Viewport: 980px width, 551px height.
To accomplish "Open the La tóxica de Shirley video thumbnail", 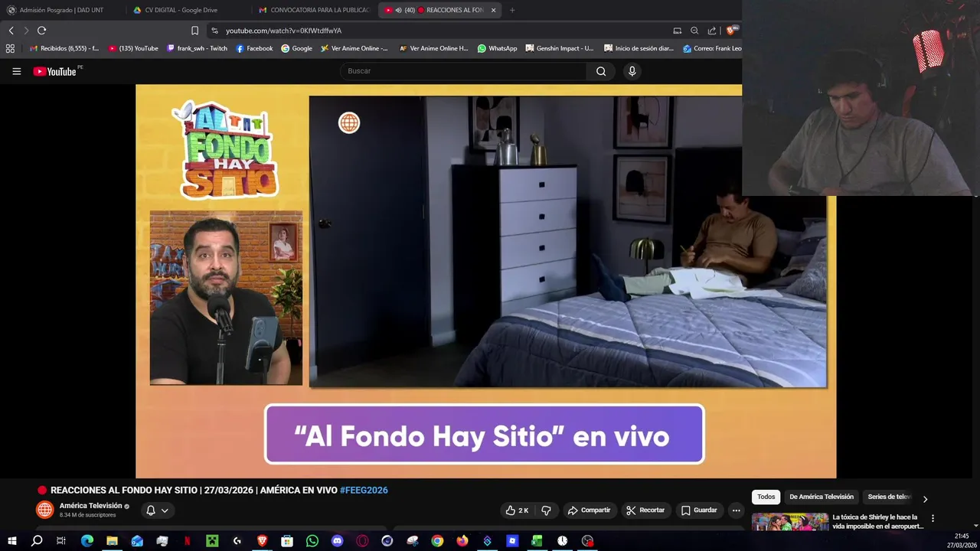I will 790,522.
